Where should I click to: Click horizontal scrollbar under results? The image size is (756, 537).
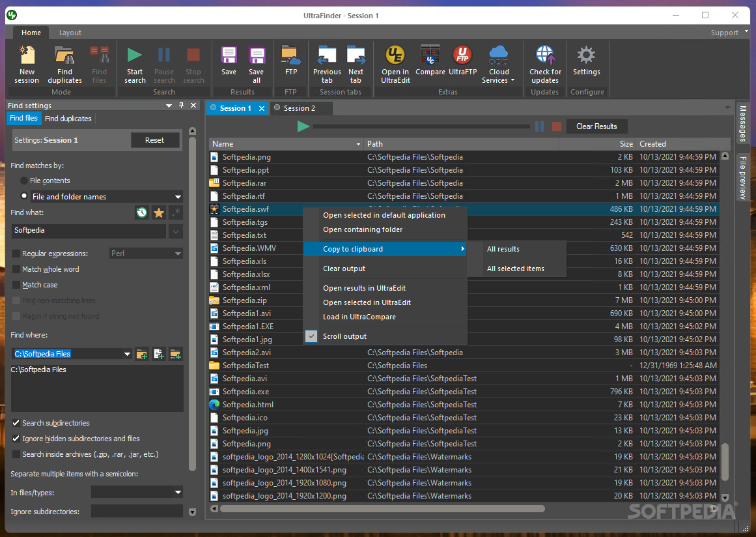[382, 508]
